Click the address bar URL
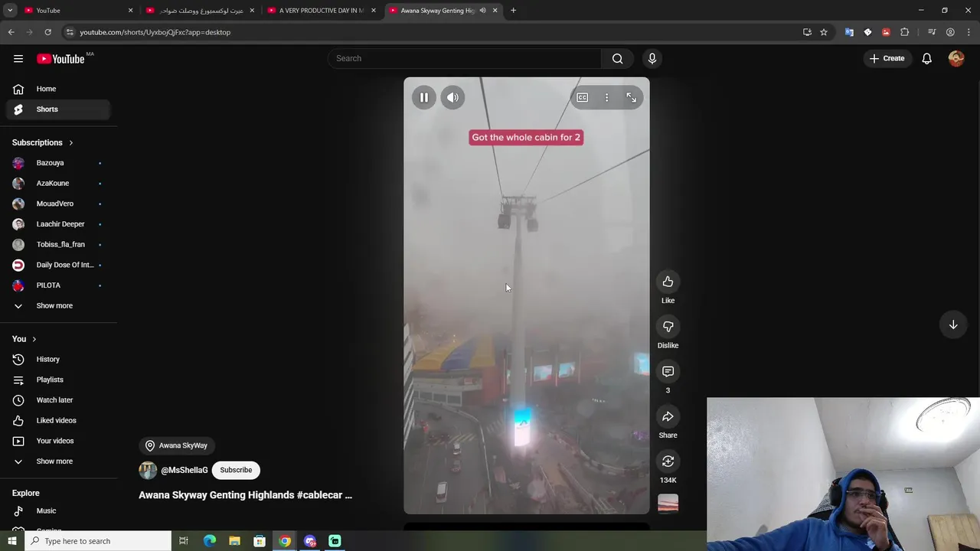 155,32
